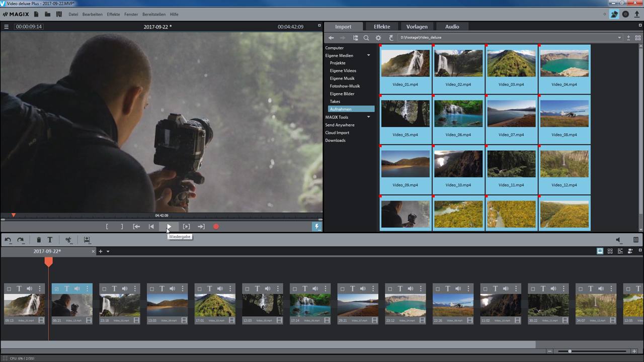Open media browser options gear

click(x=378, y=38)
